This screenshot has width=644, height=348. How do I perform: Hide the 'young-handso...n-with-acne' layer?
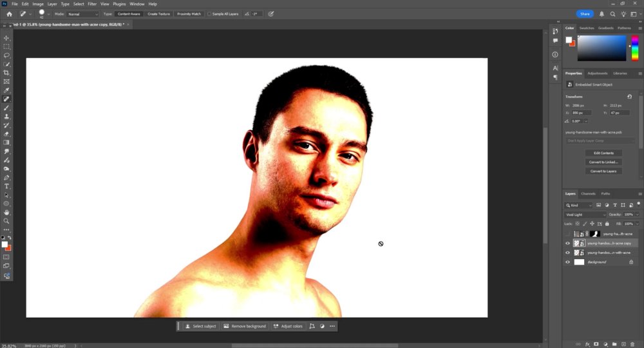567,253
